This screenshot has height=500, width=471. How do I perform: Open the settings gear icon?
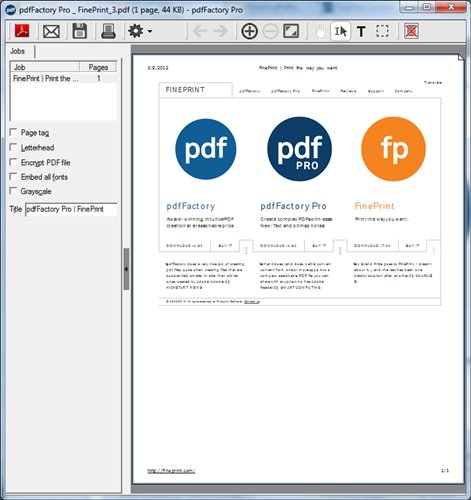pyautogui.click(x=136, y=31)
